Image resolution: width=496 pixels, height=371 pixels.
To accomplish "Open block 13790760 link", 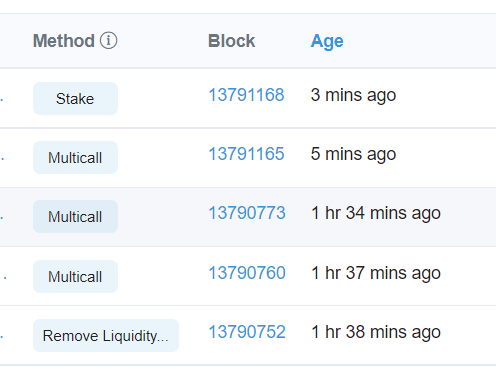I will [x=247, y=273].
